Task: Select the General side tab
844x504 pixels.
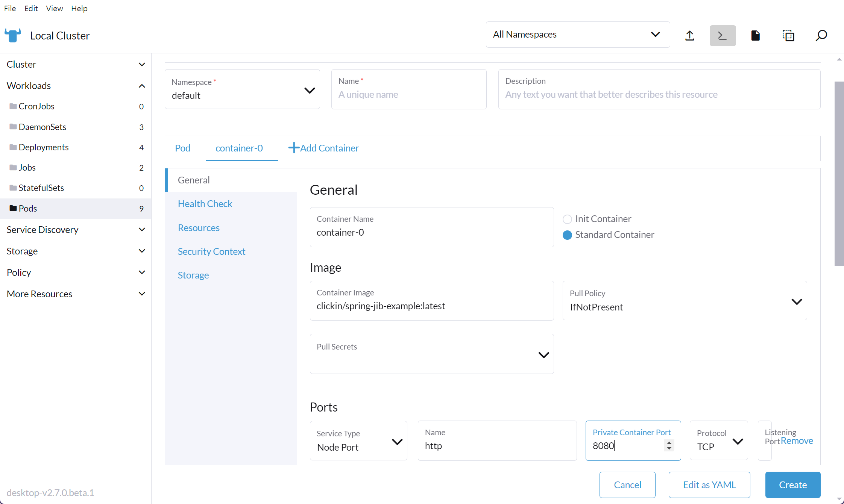Action: pos(231,180)
